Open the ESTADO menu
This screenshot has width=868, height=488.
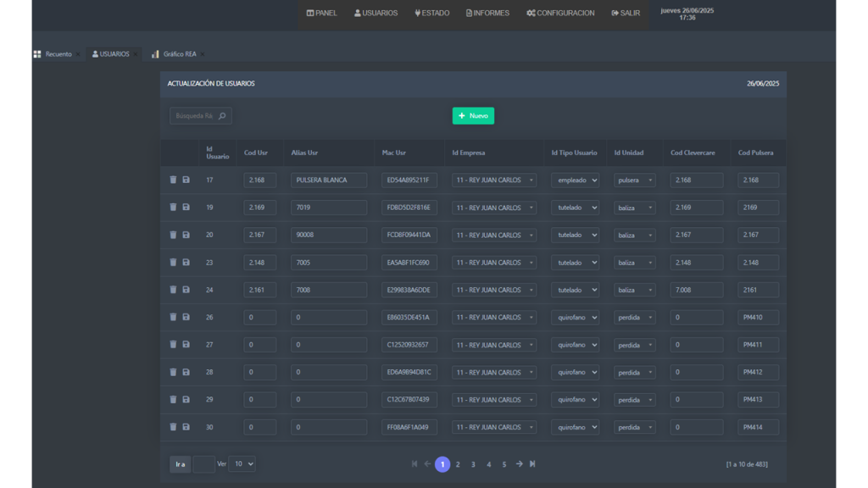[x=431, y=13]
